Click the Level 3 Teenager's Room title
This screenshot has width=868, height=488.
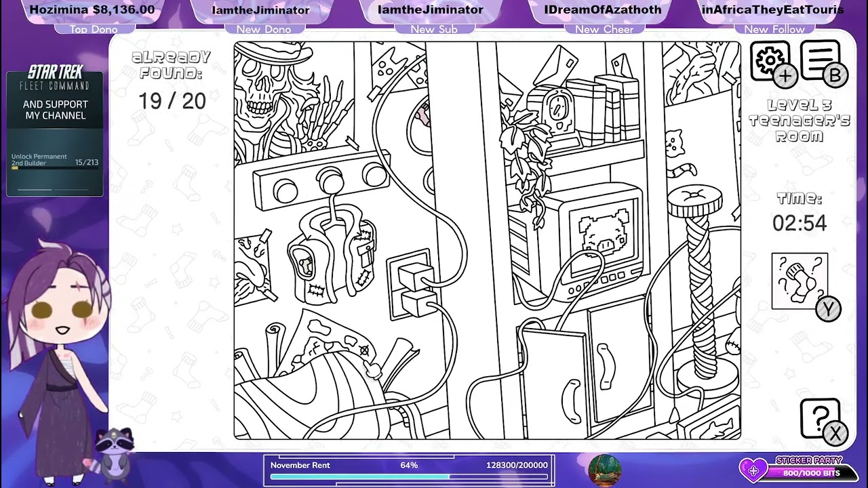point(800,121)
